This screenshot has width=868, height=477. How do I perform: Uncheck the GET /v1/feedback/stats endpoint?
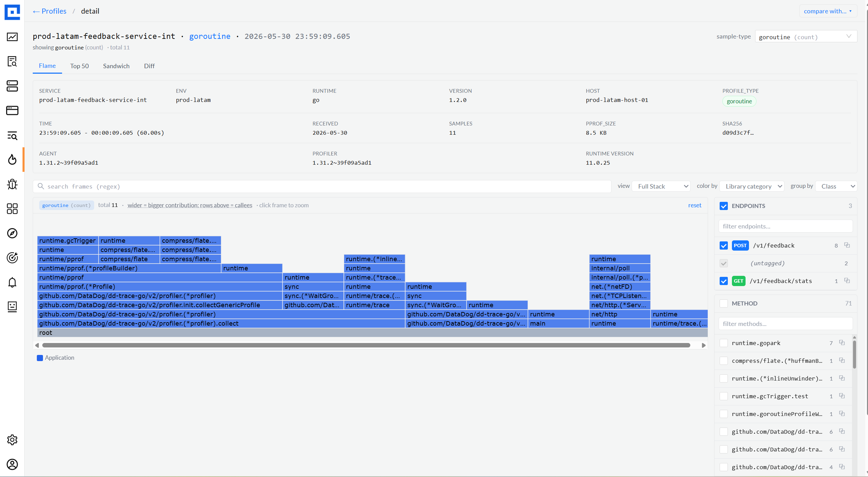click(x=724, y=281)
